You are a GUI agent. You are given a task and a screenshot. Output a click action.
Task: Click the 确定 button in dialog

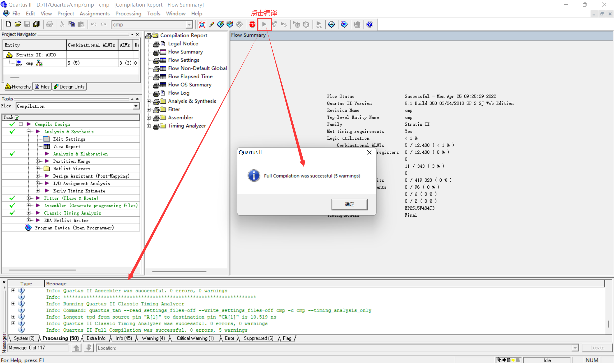point(349,204)
